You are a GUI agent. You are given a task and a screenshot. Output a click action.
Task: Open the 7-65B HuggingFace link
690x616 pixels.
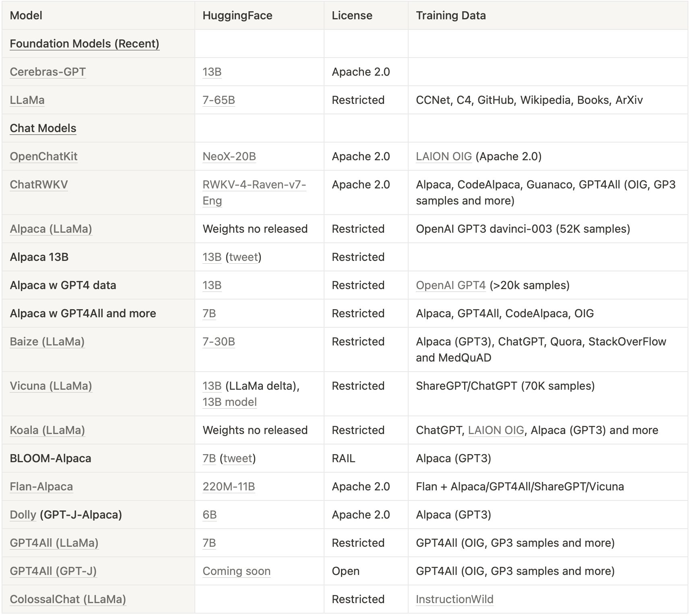pos(219,100)
